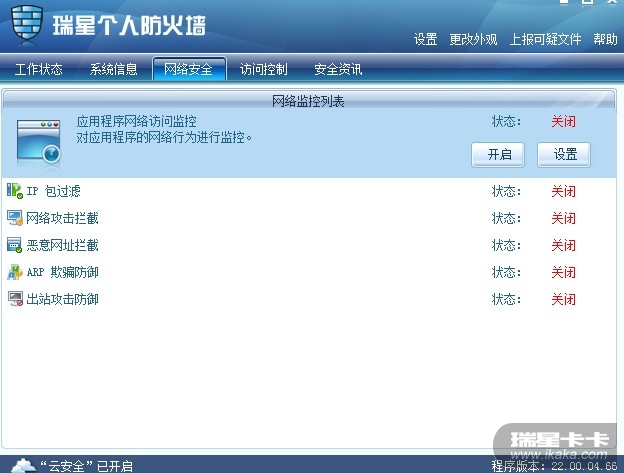Click the 关闭 status of 出站攻击防御
The image size is (624, 473).
click(564, 300)
